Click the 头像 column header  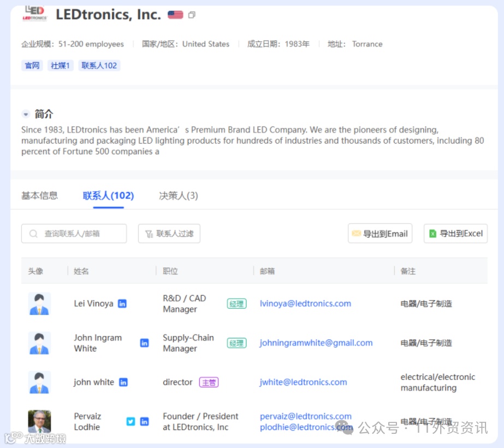tap(35, 271)
